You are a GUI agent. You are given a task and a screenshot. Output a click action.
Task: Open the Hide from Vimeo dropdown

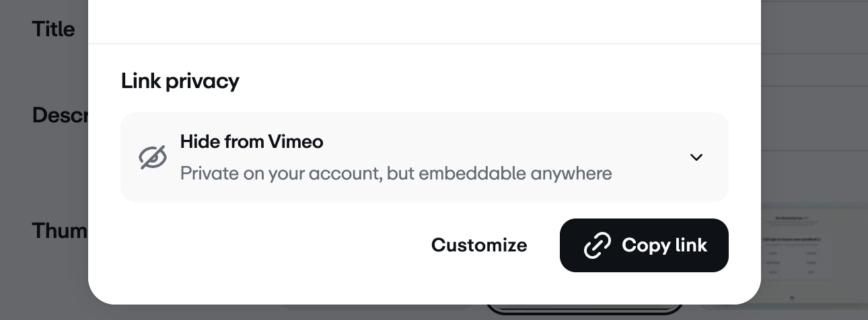424,157
